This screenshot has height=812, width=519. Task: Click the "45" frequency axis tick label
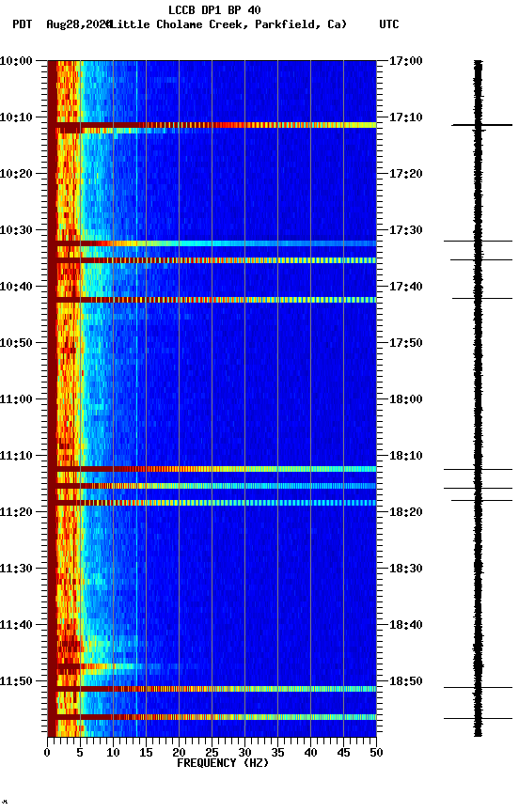tap(343, 753)
